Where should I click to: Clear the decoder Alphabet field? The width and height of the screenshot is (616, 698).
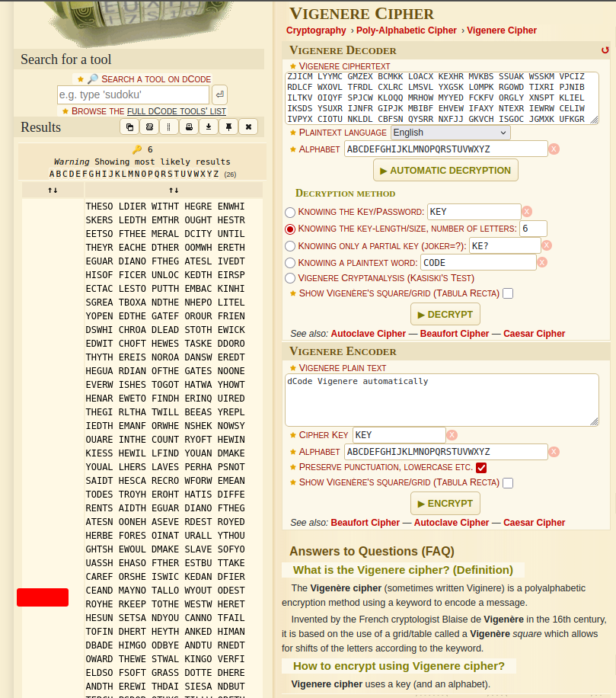(554, 149)
